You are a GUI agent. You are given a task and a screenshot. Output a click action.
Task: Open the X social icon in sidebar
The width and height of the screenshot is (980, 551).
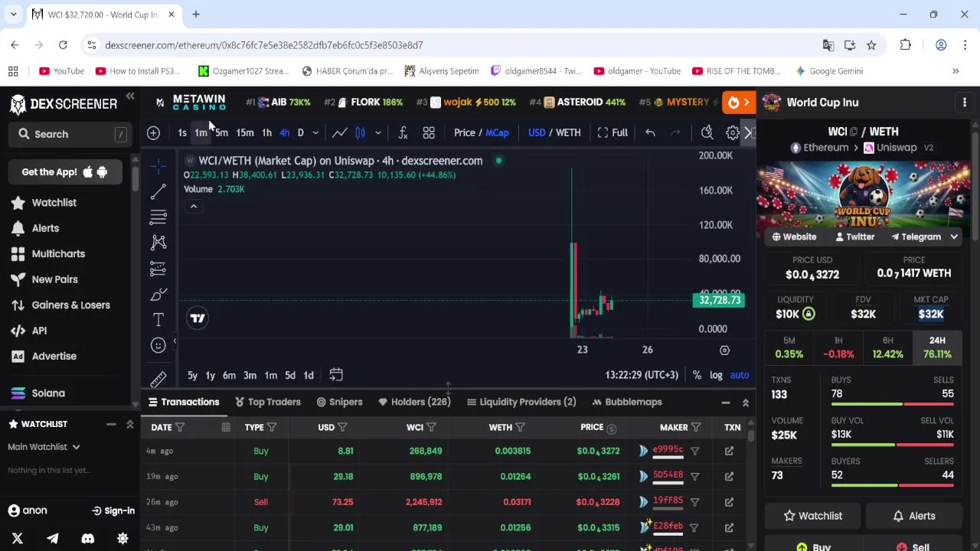(18, 539)
